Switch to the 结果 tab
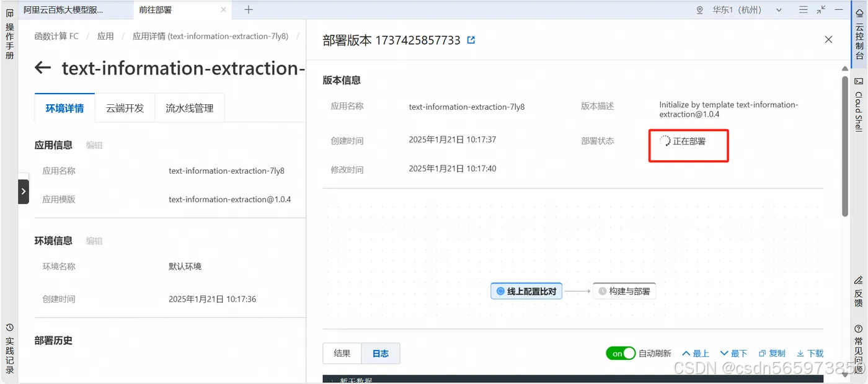Screen dimensions: 868x384 pyautogui.click(x=342, y=354)
